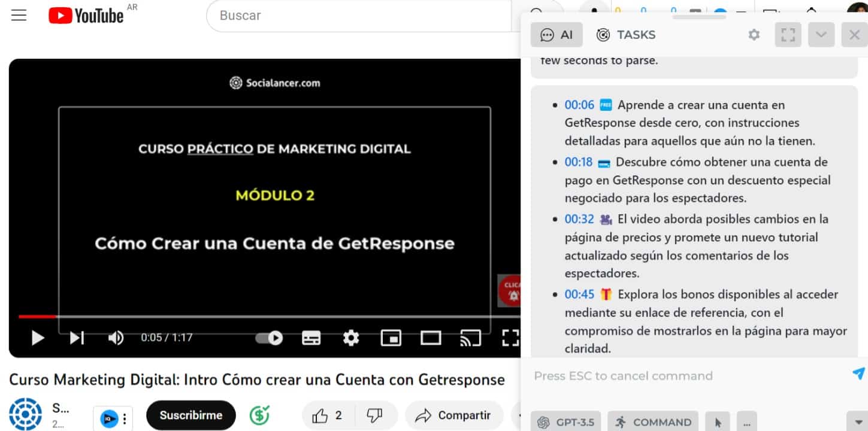
Task: Open the more options ellipsis button
Action: [x=746, y=422]
